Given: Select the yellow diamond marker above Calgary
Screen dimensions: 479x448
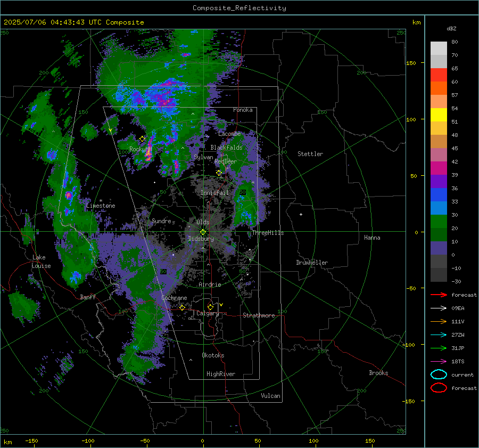Looking at the screenshot, I should click(x=210, y=307).
